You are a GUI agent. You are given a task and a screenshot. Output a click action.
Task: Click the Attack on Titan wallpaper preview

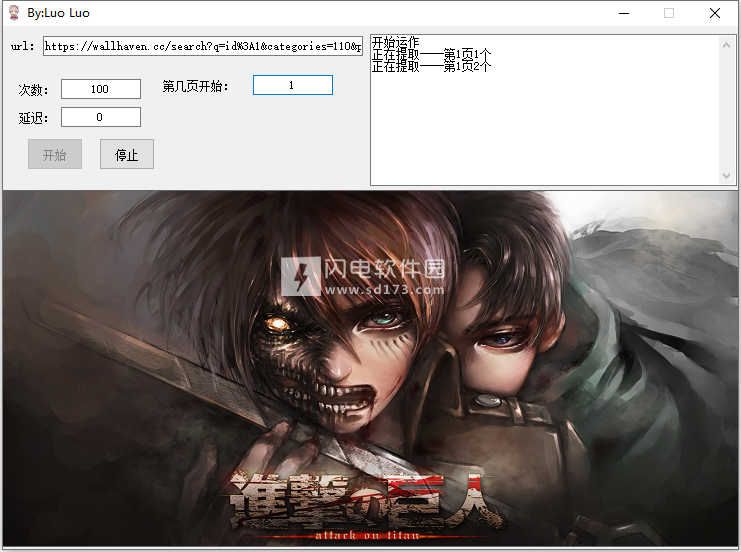coord(370,369)
